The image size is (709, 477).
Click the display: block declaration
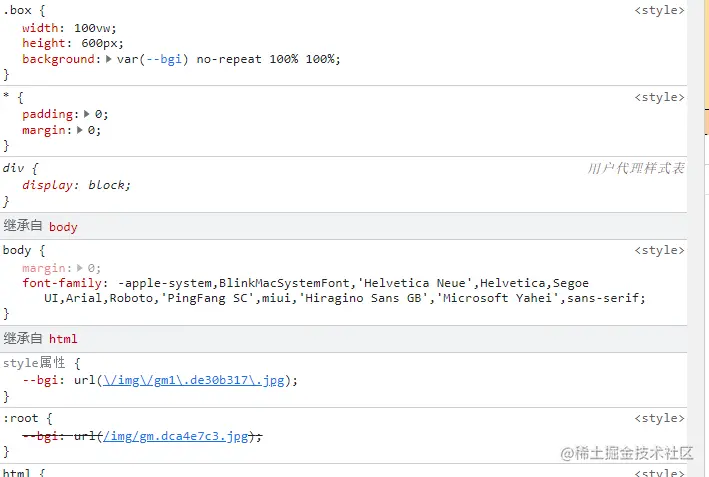pos(76,185)
